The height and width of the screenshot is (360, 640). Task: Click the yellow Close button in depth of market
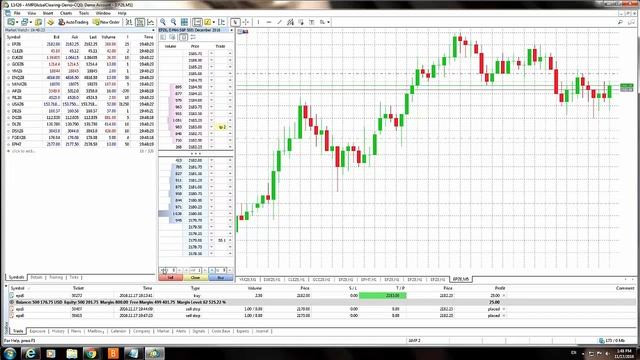tap(195, 278)
